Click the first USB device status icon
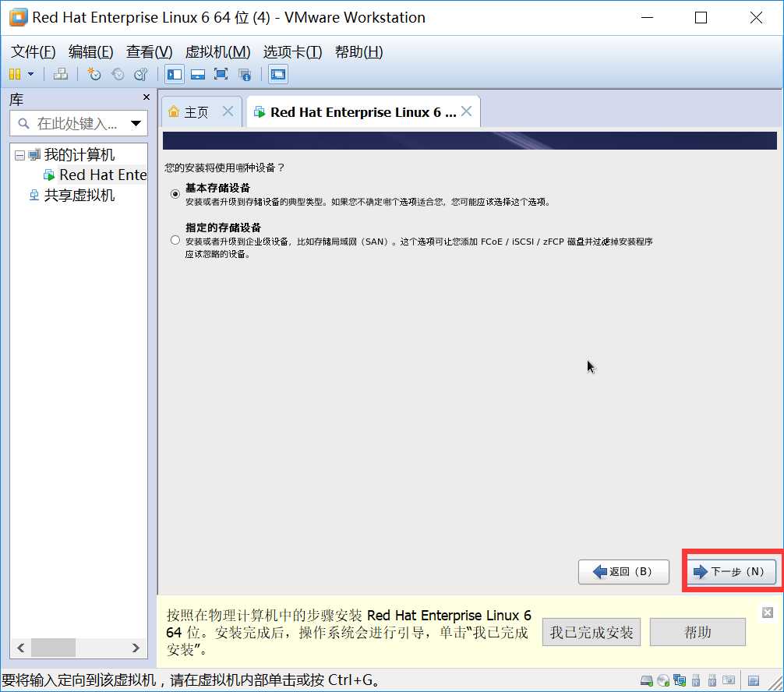Screen dimensions: 784x692 (x=696, y=680)
